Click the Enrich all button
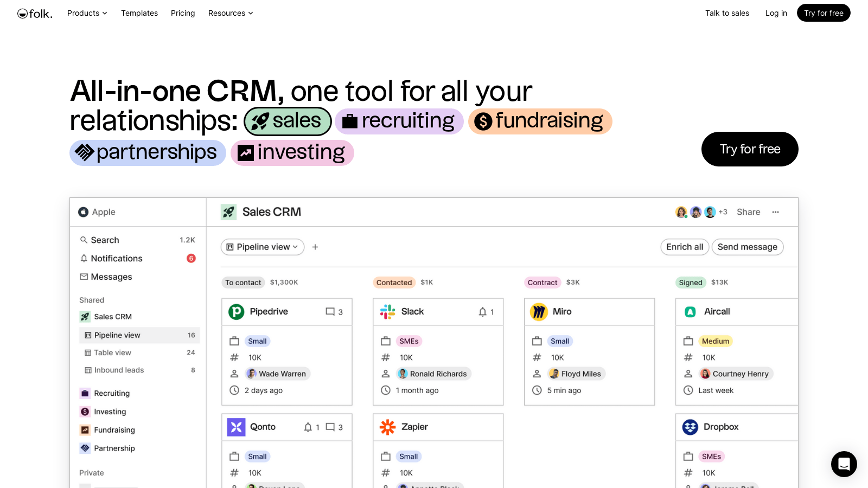 pyautogui.click(x=685, y=247)
